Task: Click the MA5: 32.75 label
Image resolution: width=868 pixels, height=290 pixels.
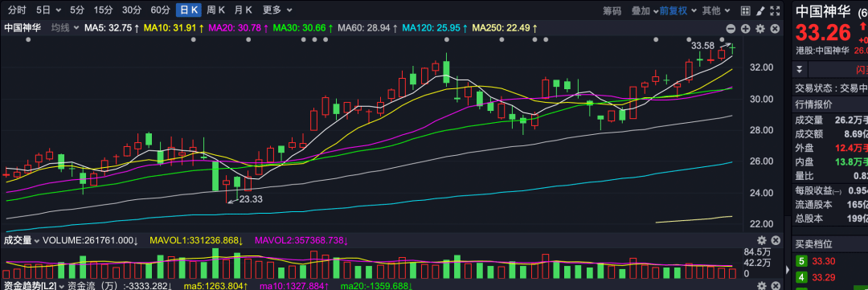Action: pos(111,27)
